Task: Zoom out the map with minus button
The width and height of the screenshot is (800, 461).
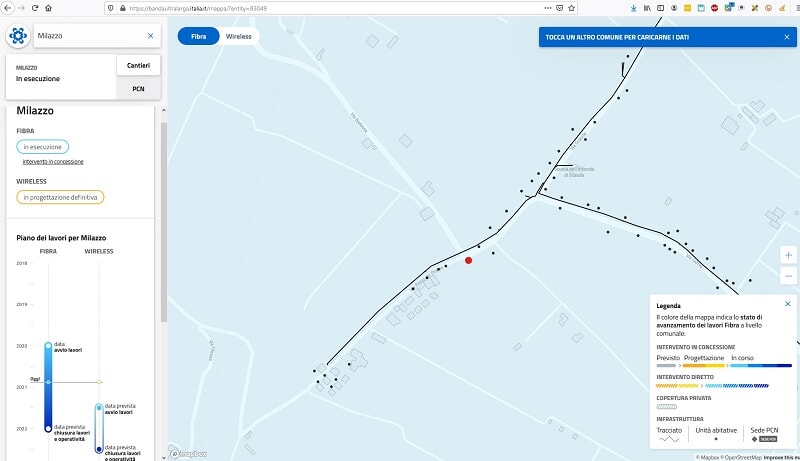Action: coord(788,276)
